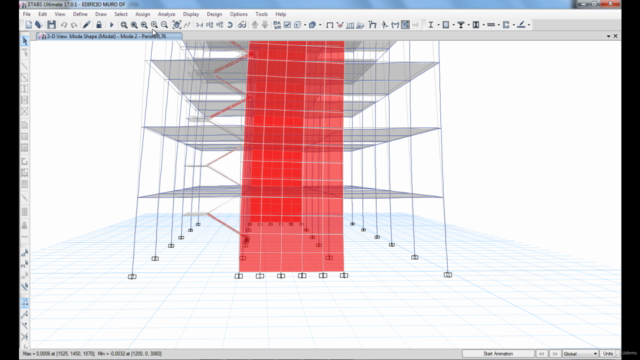Viewport: 640px width, 360px height.
Task: Open the Assign menu
Action: 142,14
